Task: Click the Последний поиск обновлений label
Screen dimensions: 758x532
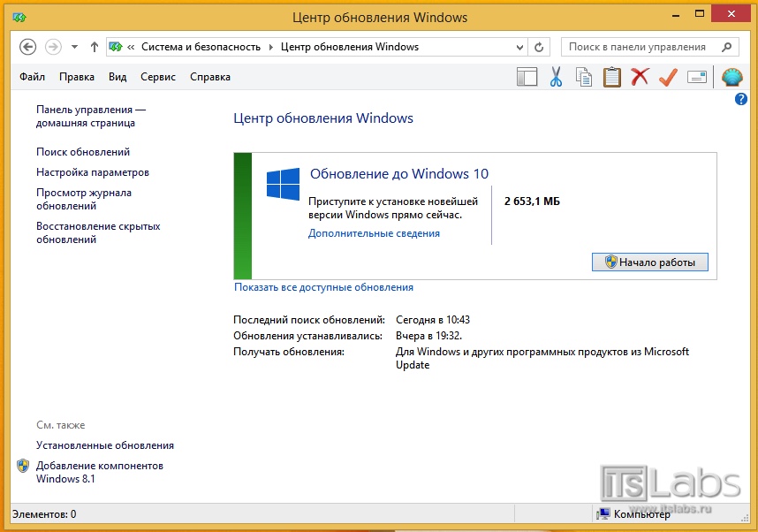Action: pos(309,320)
